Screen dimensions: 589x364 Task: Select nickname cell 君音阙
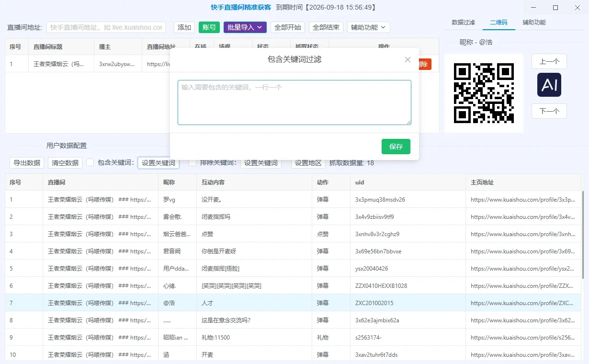click(177, 251)
